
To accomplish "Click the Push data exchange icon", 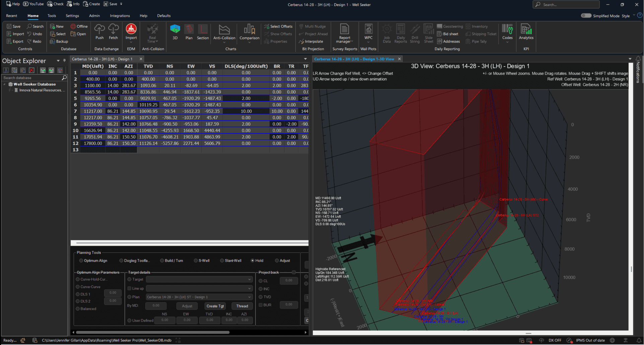I will point(99,32).
